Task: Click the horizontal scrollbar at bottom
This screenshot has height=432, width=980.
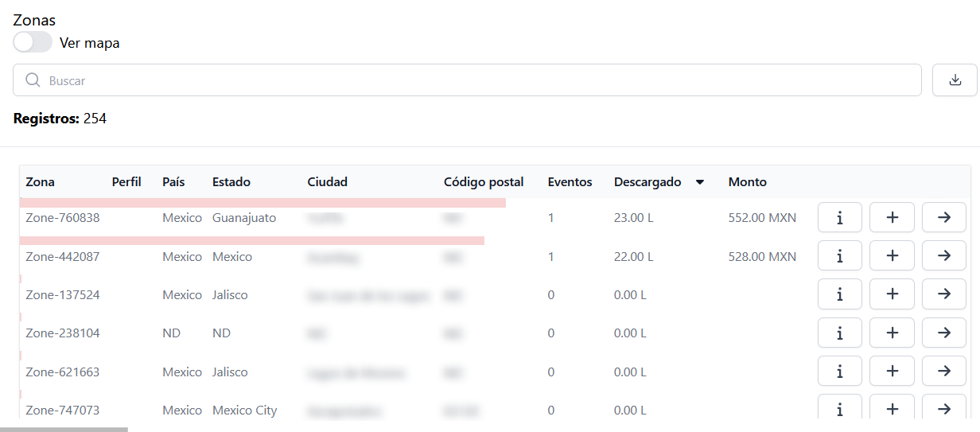Action: tap(64, 429)
